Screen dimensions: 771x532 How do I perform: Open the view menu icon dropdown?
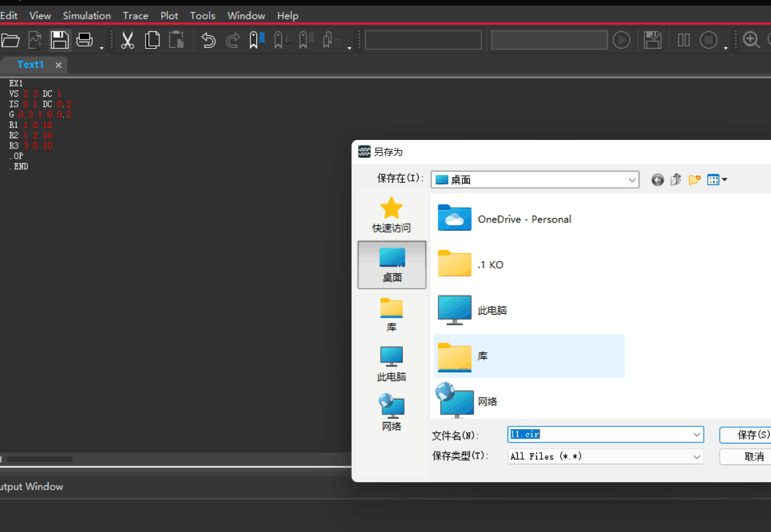click(x=717, y=180)
